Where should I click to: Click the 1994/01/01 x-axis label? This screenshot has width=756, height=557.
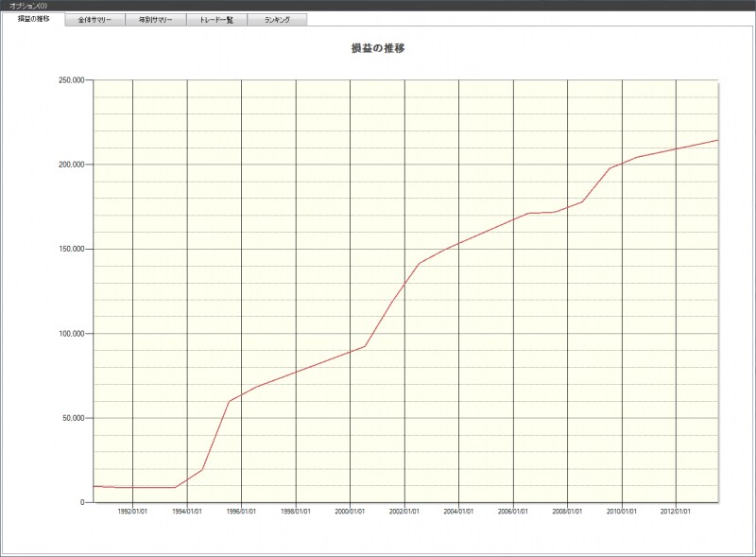(x=187, y=512)
